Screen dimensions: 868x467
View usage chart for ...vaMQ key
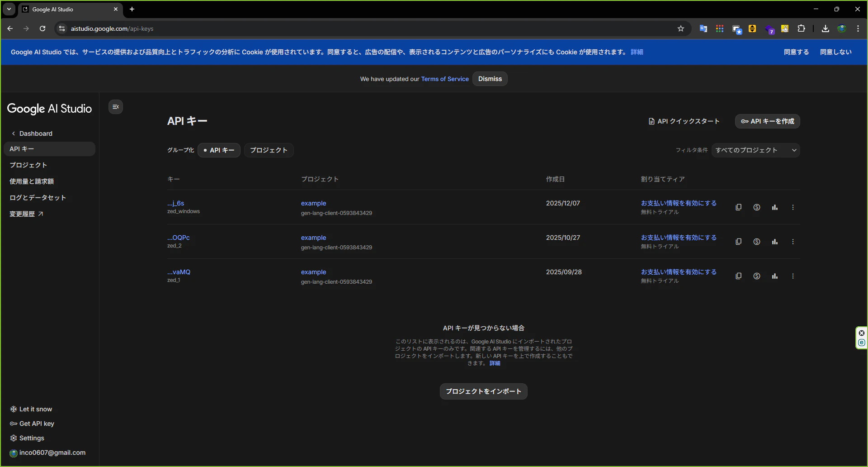coord(774,276)
